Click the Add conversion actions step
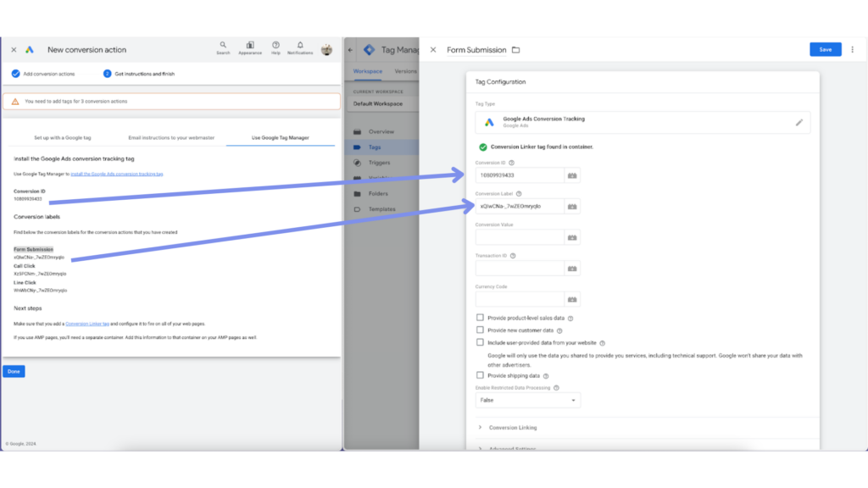Screen dimensions: 868x488 43,74
